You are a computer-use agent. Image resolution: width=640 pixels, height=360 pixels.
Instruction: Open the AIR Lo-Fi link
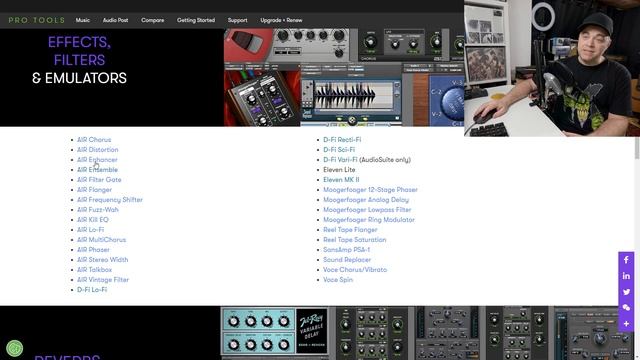[91, 230]
